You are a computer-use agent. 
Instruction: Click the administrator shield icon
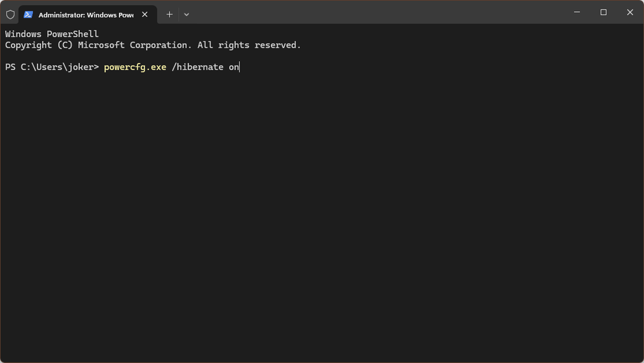click(x=10, y=14)
